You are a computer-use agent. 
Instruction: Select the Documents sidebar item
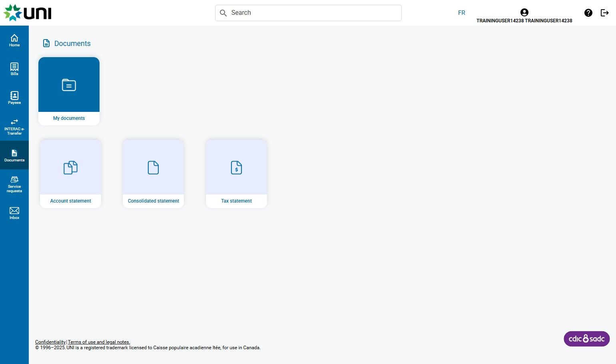(14, 155)
